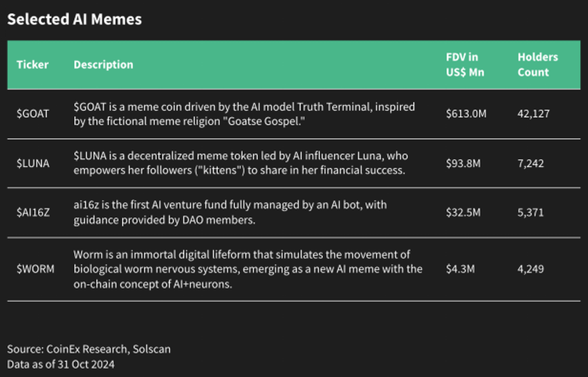Screen dimensions: 588x377
Task: Click the Selected AI Memes title
Action: coord(74,19)
